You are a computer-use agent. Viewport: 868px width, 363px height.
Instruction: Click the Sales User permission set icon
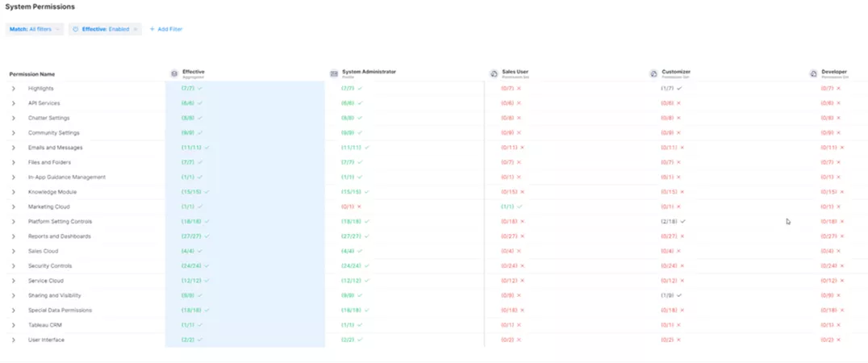pos(494,73)
